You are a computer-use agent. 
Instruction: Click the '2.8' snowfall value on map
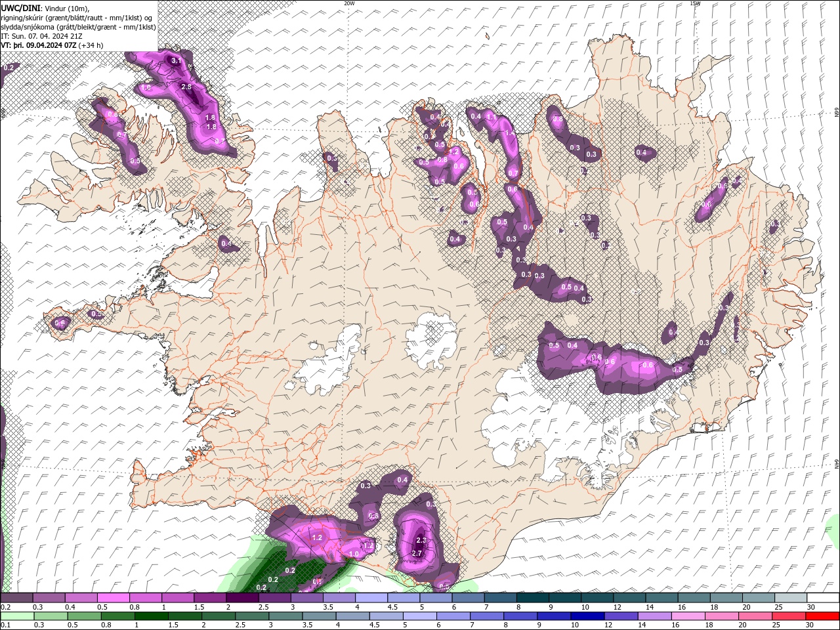(186, 87)
